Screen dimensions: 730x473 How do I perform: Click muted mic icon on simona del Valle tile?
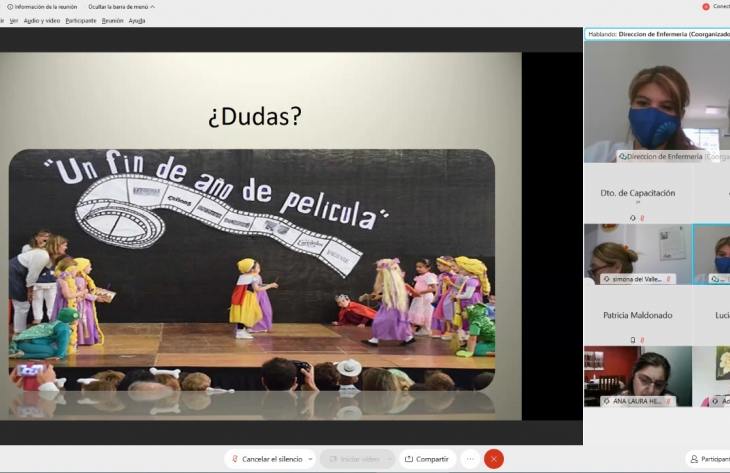(669, 279)
